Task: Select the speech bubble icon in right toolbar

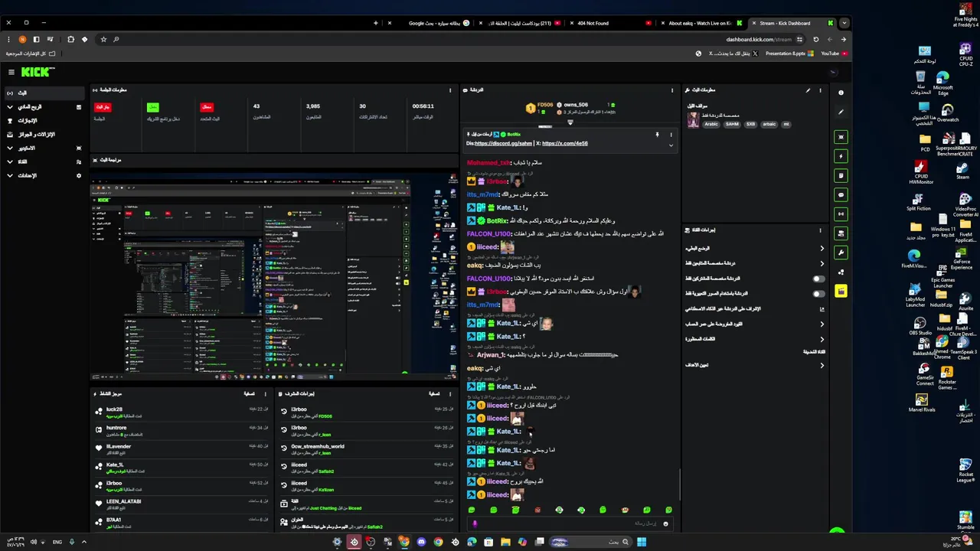Action: 841,194
